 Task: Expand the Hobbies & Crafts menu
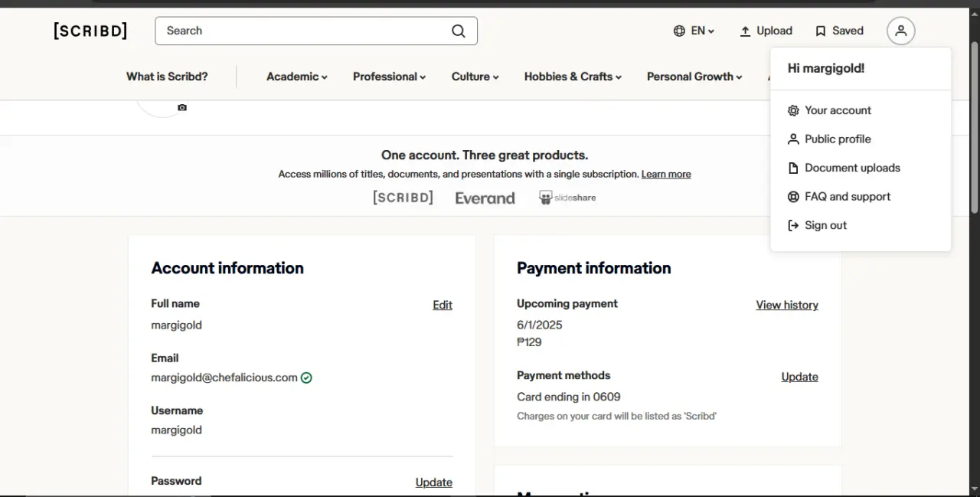pos(573,77)
